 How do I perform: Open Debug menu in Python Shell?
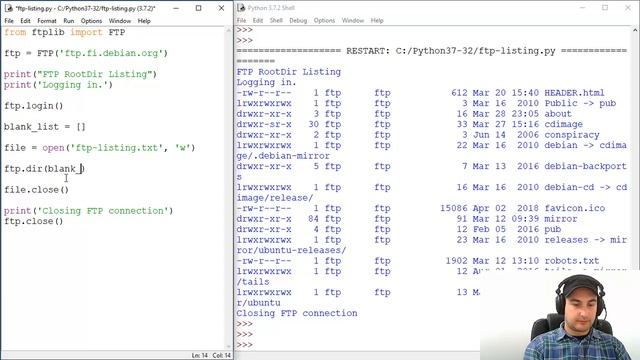[x=298, y=20]
